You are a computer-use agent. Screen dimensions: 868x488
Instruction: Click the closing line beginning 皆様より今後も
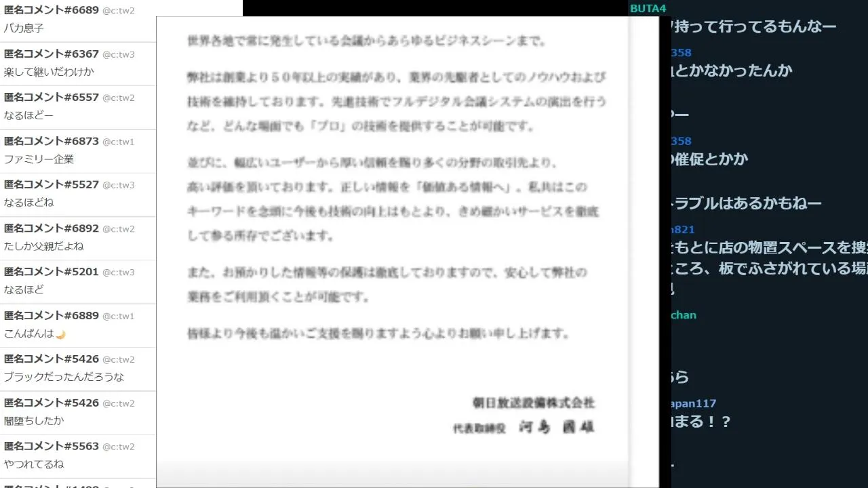pos(378,333)
